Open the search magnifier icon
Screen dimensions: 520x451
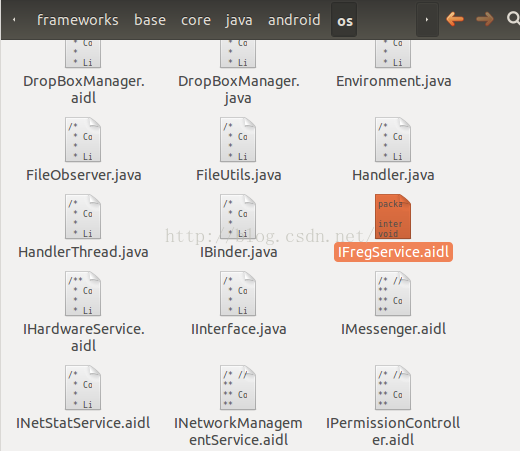coord(513,18)
